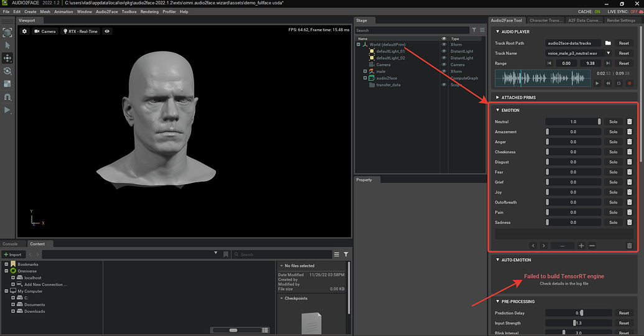Open the Track Name dropdown
644x336 pixels.
pos(608,53)
